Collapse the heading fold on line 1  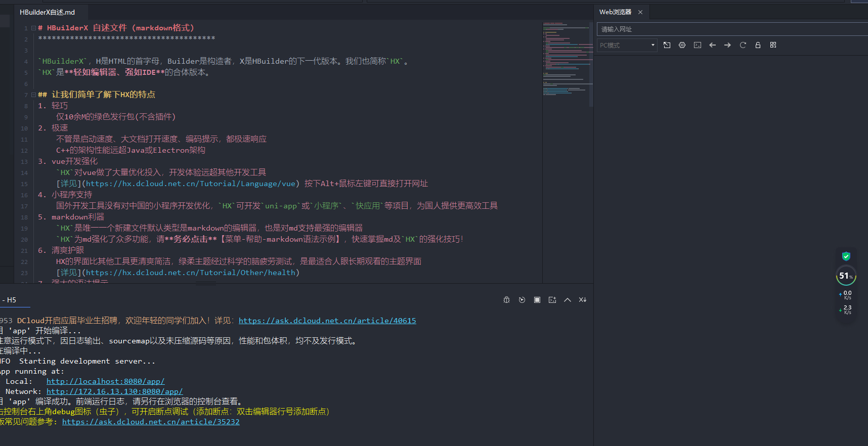[33, 28]
